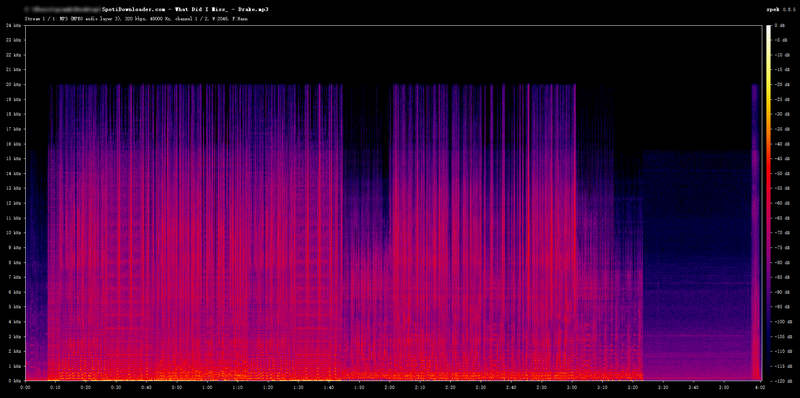Click the '0:00' time axis label
Viewport: 800px width, 398px height.
(25, 387)
